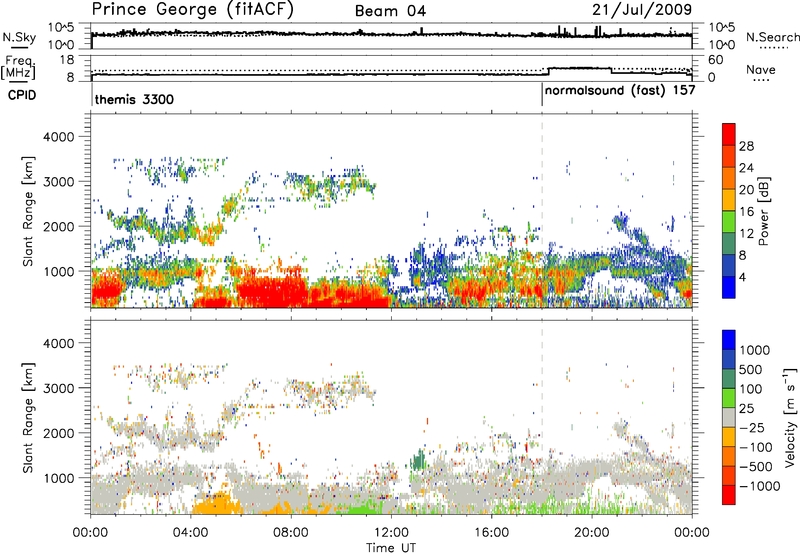This screenshot has height=554, width=800.
Task: Select the 'Freq. [MHz]' axis label
Action: point(19,67)
